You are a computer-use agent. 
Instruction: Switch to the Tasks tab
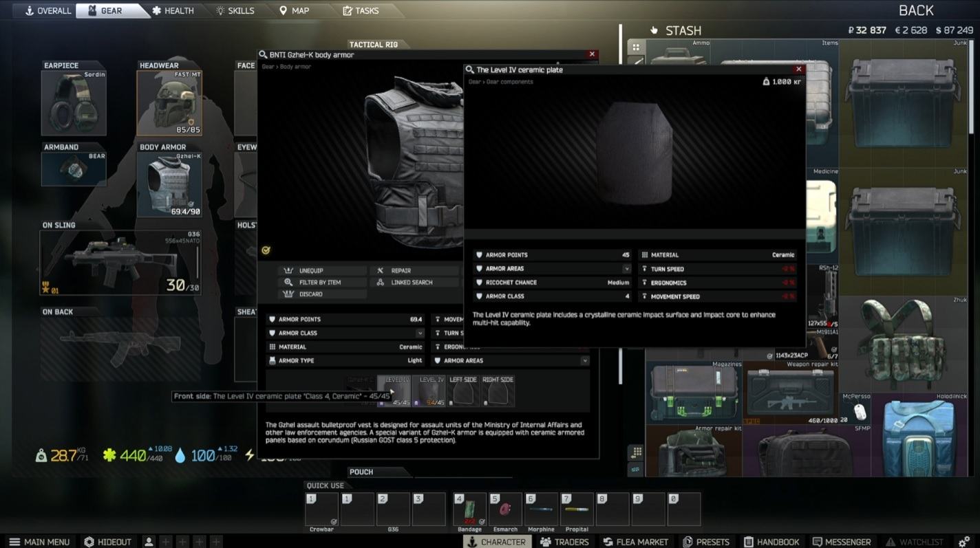361,10
